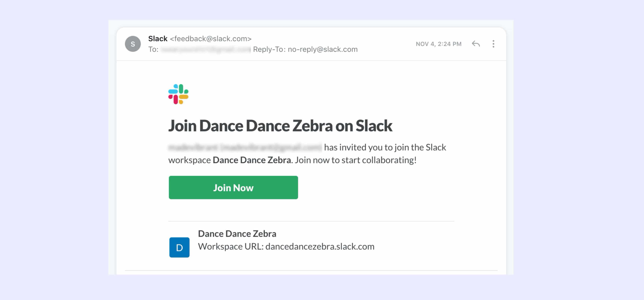
Task: Click the blue D workspace icon
Action: [x=179, y=247]
